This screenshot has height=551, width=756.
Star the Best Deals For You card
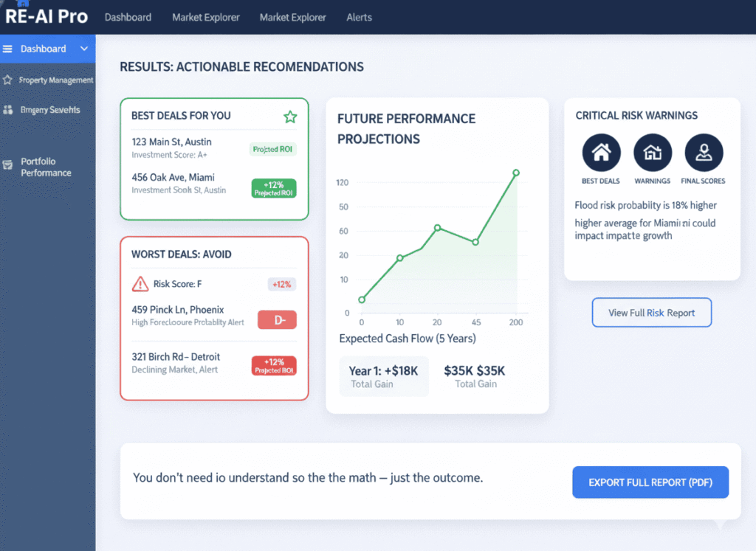(x=289, y=117)
